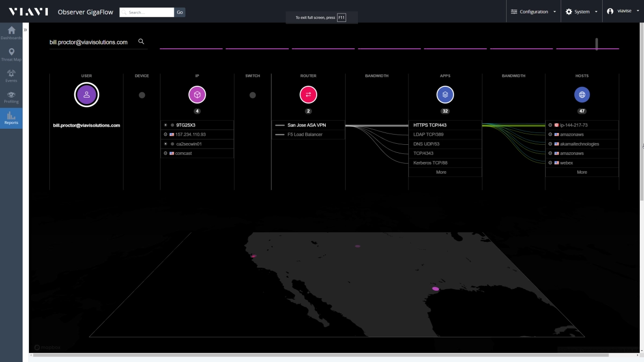
Task: Show more hosts with More
Action: (582, 172)
